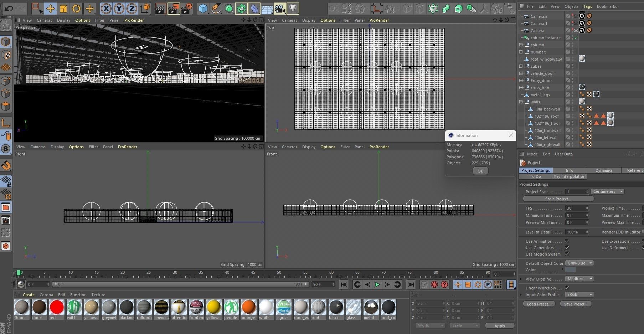Click the coordinate system cube icon
Viewport: 644px width, 334px height.
[145, 9]
